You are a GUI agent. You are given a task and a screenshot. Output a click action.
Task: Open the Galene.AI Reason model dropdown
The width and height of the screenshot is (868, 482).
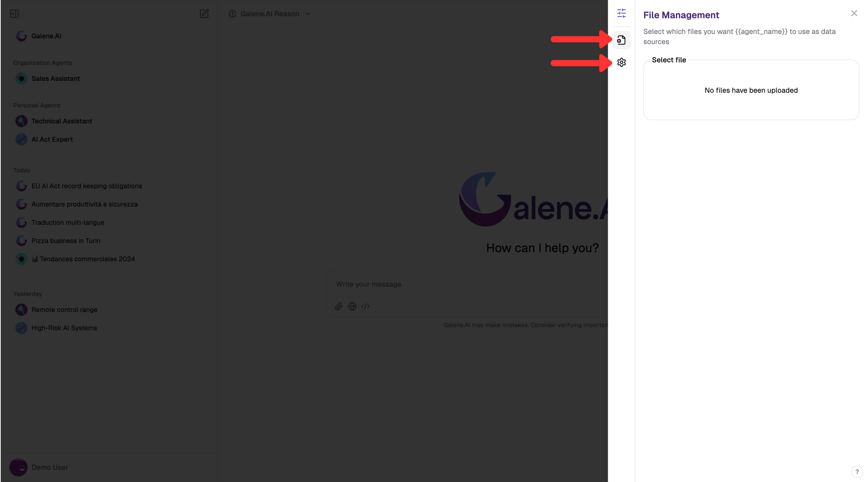pyautogui.click(x=269, y=14)
